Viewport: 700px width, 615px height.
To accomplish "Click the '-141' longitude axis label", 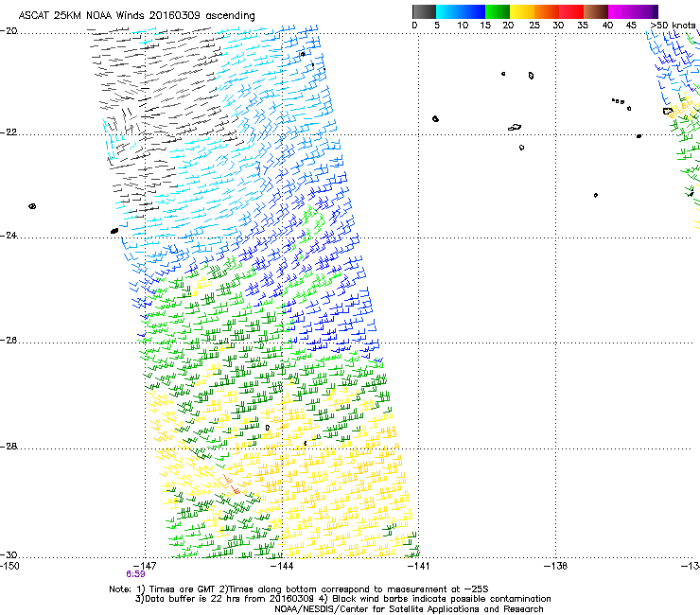I will (419, 566).
